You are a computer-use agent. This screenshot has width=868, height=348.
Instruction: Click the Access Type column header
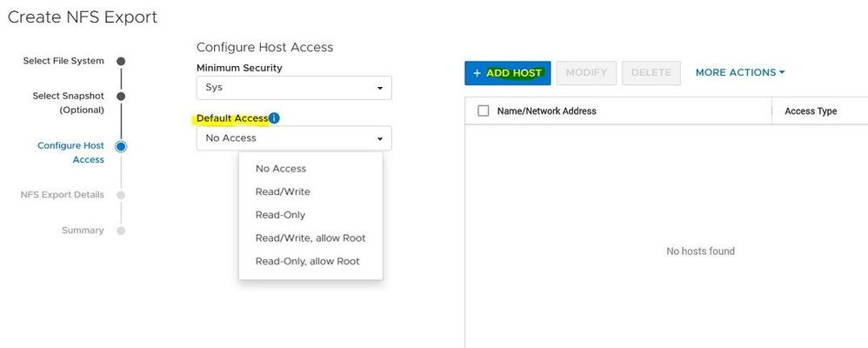click(x=811, y=110)
